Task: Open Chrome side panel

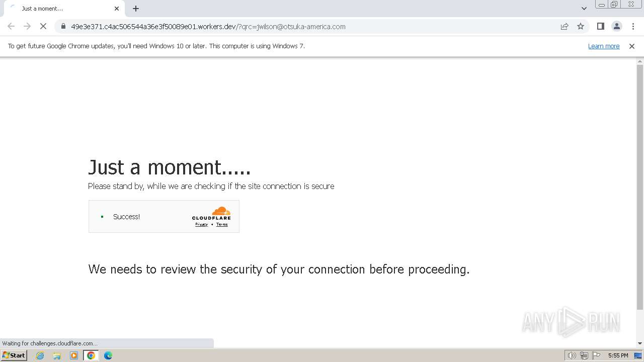Action: pyautogui.click(x=600, y=26)
